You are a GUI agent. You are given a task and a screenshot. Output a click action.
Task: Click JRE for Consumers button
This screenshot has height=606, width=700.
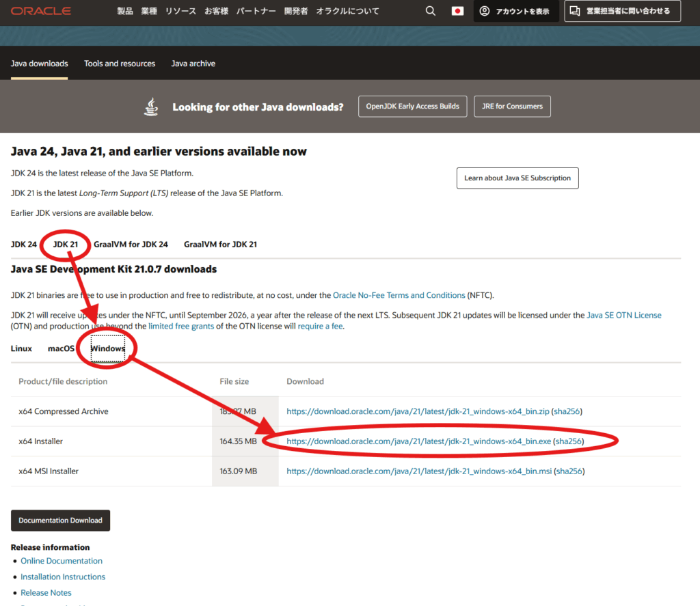(512, 106)
